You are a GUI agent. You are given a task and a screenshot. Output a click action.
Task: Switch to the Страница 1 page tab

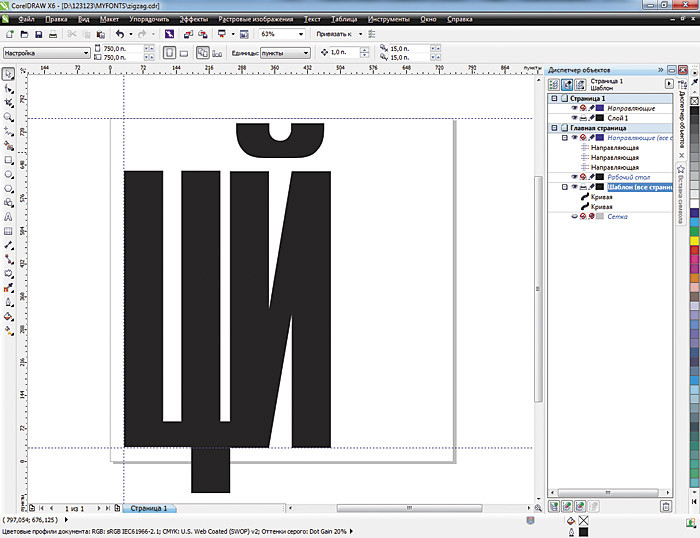click(149, 508)
